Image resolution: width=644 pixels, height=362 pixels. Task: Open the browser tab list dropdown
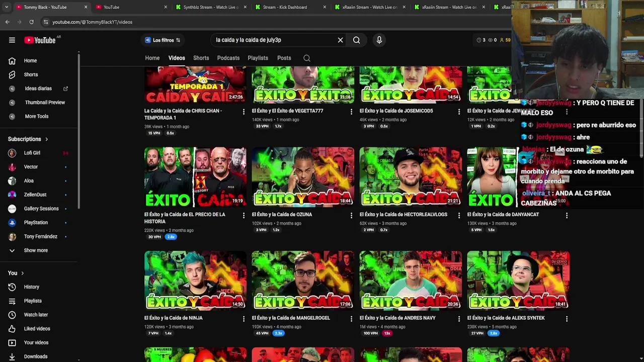[6, 7]
